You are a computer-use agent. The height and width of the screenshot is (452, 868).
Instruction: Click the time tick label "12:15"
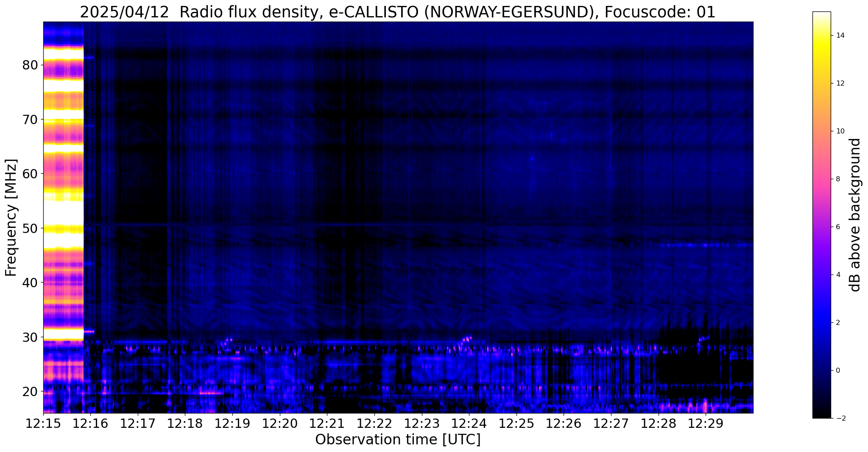[43, 424]
